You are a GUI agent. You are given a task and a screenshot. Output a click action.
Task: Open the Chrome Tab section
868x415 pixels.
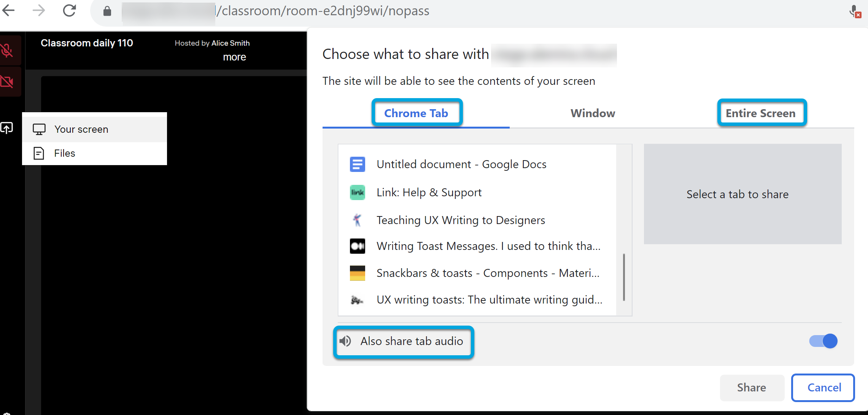point(416,113)
